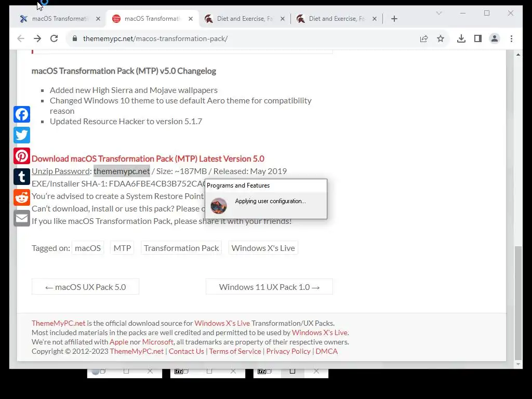Close active macOS Transformation tab
Viewport: 532px width, 399px height.
pos(191,19)
